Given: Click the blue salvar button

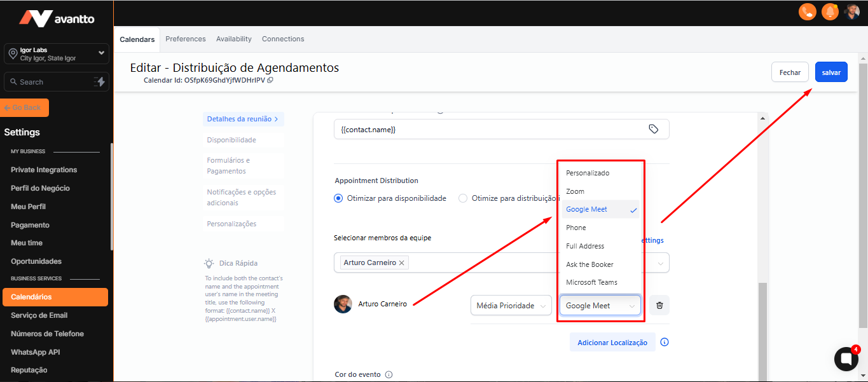Looking at the screenshot, I should 831,72.
